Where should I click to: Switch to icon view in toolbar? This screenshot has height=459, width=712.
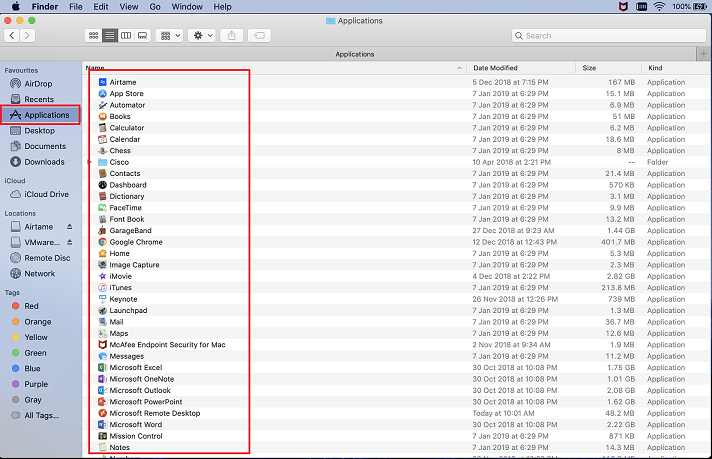pos(93,35)
